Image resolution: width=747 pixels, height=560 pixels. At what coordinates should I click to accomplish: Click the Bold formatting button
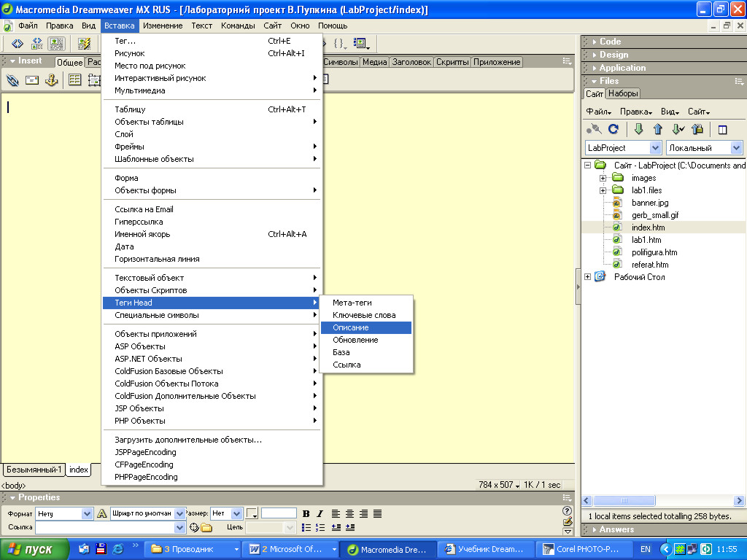[x=306, y=514]
